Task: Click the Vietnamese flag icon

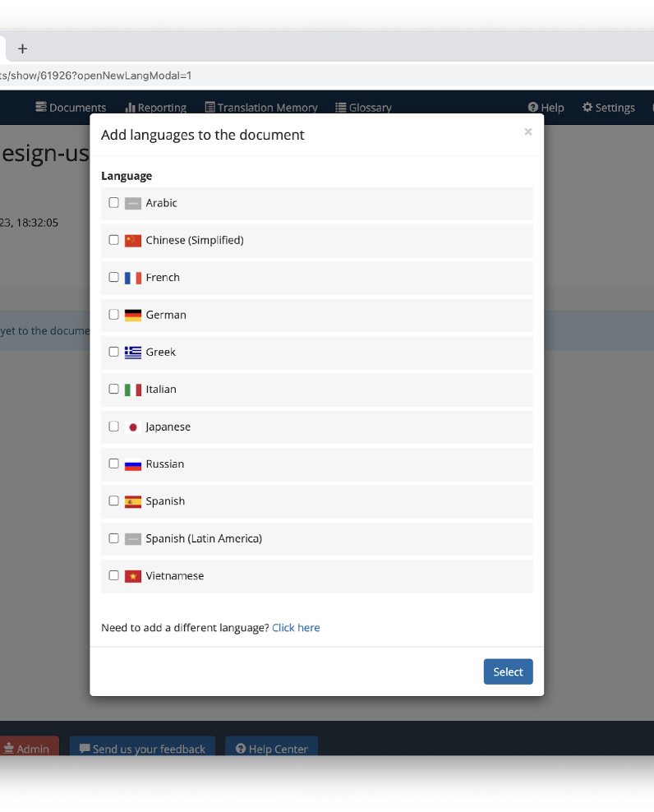Action: click(133, 576)
